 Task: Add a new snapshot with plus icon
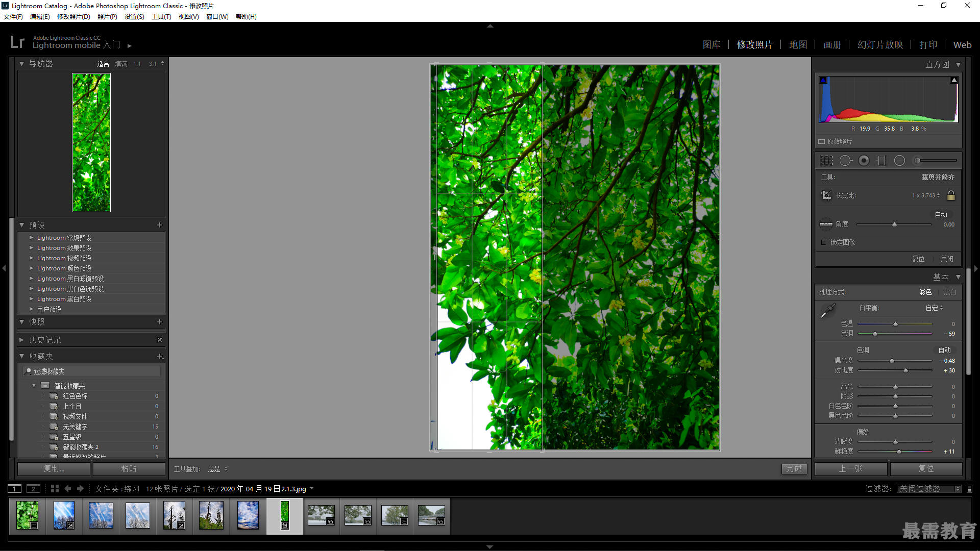160,322
